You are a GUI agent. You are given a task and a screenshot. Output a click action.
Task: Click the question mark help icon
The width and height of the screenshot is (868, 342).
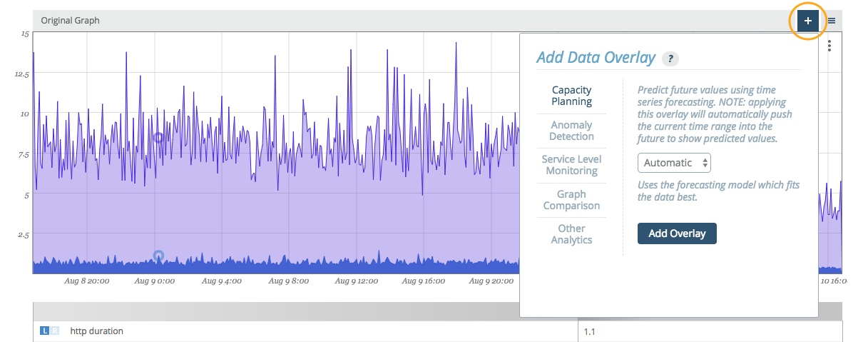click(670, 59)
